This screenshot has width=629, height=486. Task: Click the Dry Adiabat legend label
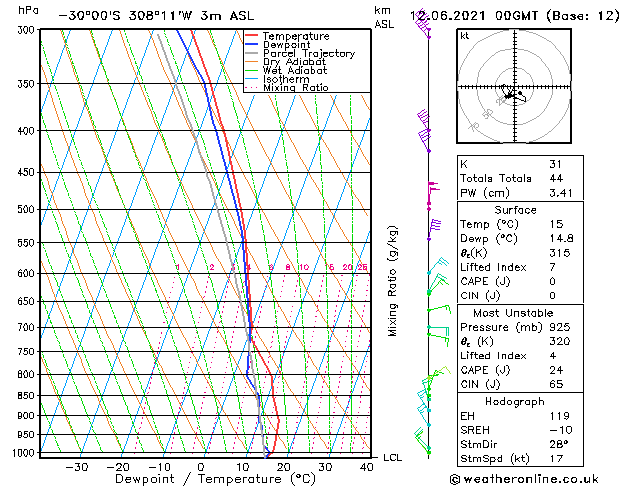(x=294, y=62)
